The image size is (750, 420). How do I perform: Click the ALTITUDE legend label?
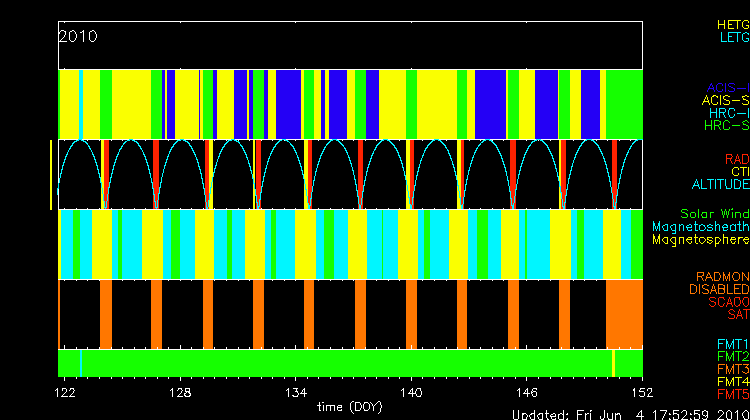[x=720, y=185]
